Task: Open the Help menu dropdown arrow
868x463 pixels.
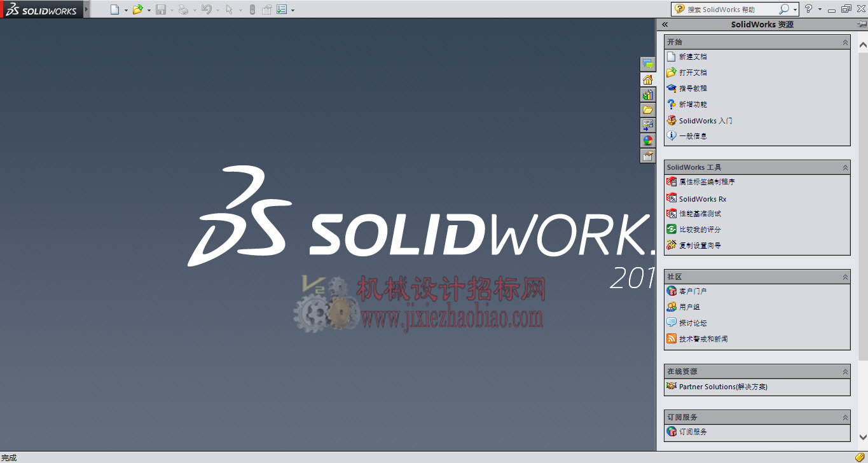Action: (x=820, y=10)
